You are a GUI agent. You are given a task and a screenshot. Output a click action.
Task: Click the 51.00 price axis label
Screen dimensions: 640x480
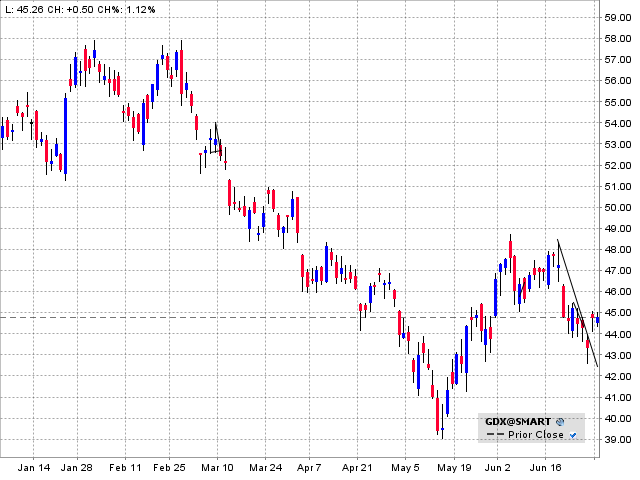618,187
